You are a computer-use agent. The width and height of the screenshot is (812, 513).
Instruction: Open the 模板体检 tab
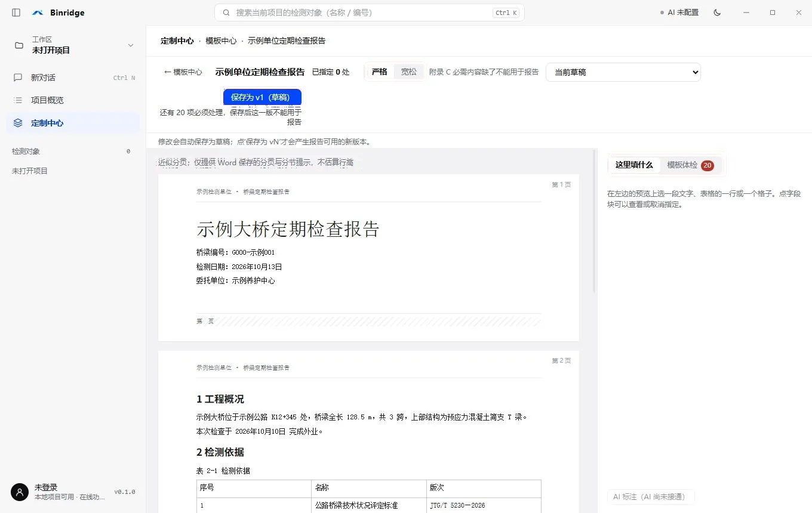click(690, 165)
